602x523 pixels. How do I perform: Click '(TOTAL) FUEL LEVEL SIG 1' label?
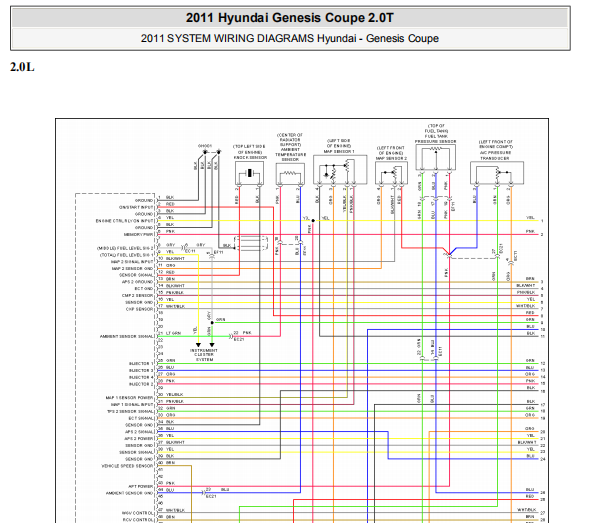126,255
